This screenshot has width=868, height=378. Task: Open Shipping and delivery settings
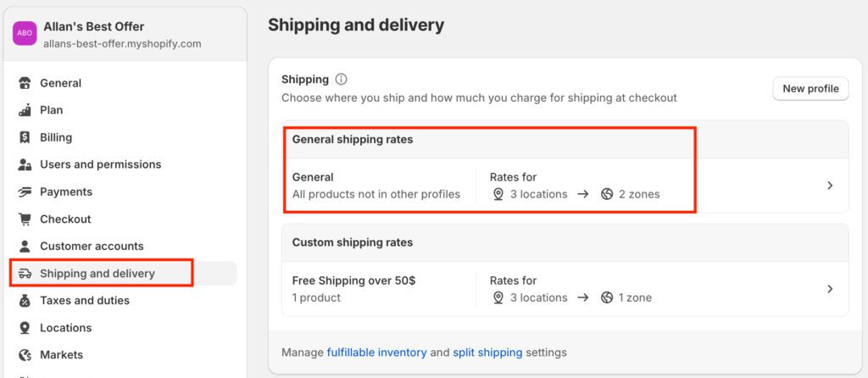coord(97,273)
